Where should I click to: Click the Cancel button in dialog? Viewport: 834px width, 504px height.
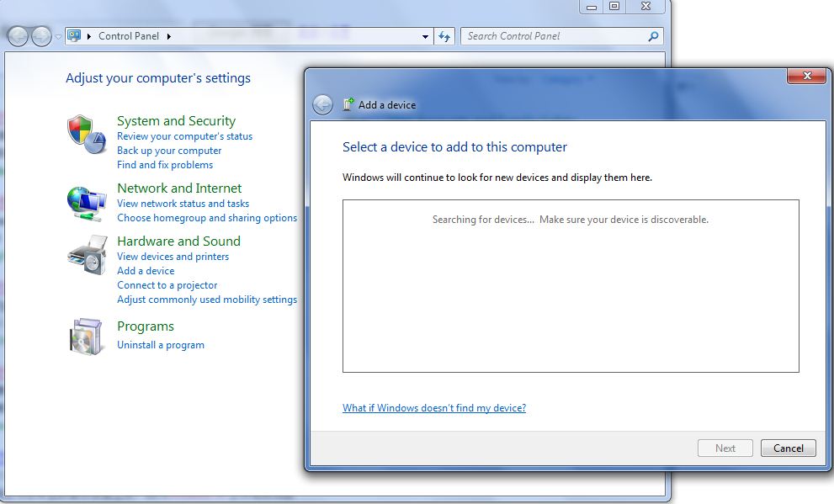789,448
